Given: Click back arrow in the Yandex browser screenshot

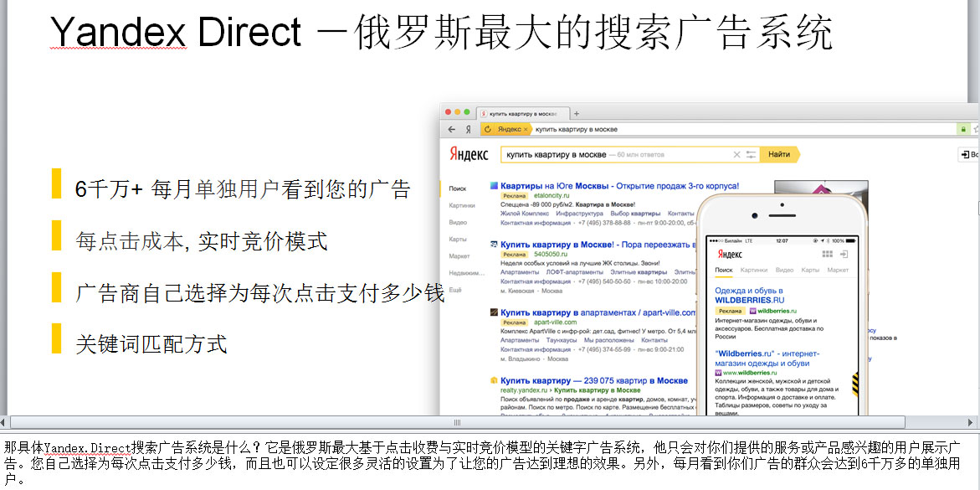Looking at the screenshot, I should click(451, 129).
